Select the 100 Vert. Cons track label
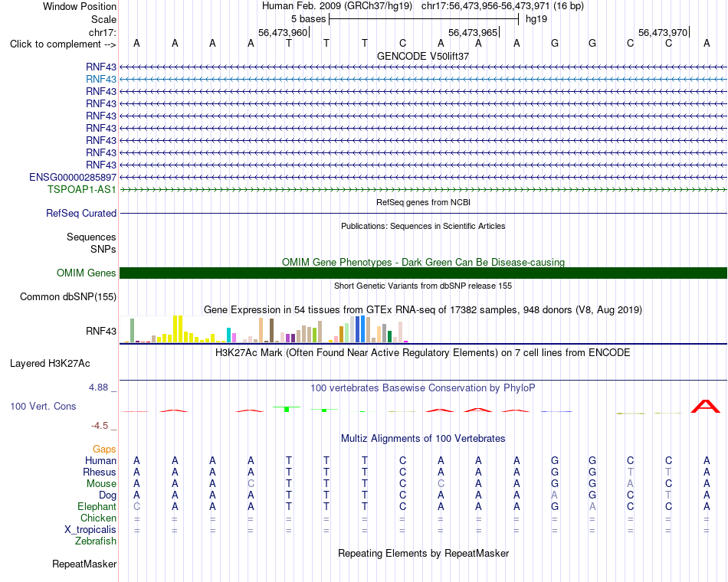Viewport: 728px width, 582px height. pos(43,406)
